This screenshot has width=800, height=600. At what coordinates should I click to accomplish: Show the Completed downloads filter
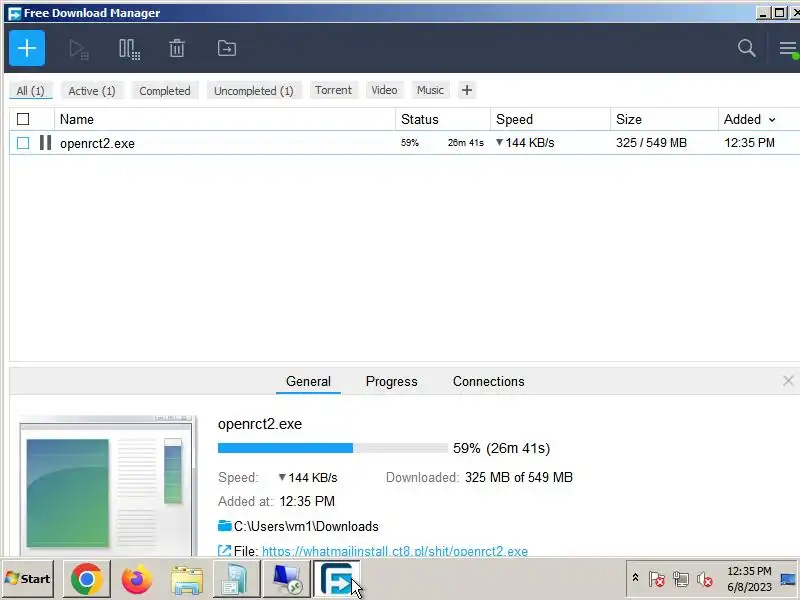(165, 91)
